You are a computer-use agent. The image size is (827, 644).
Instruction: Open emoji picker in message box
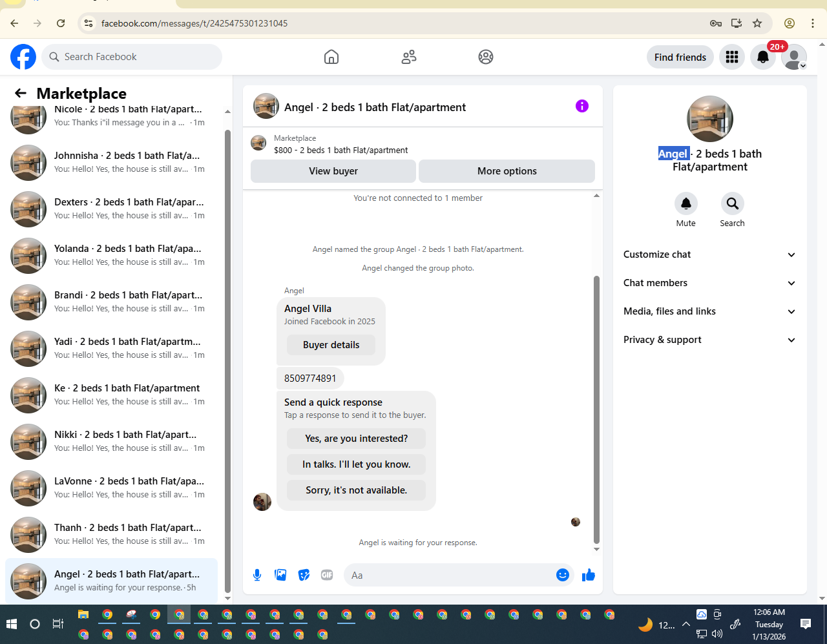563,575
